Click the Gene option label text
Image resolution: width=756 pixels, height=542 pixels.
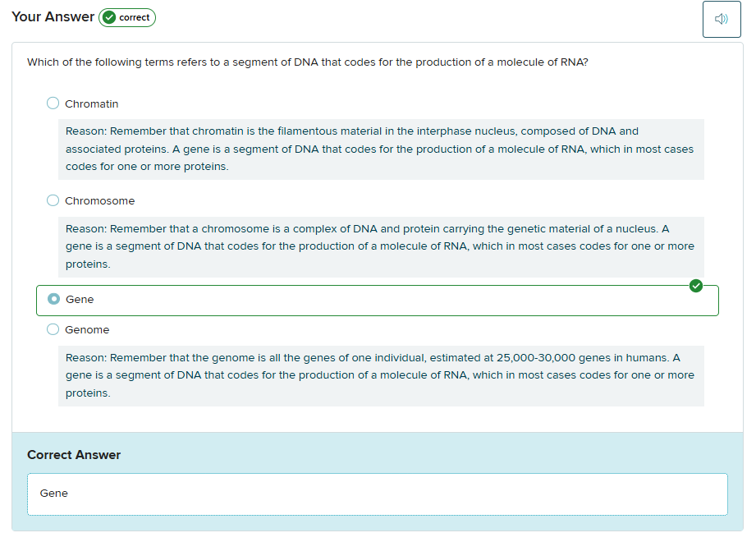click(80, 300)
